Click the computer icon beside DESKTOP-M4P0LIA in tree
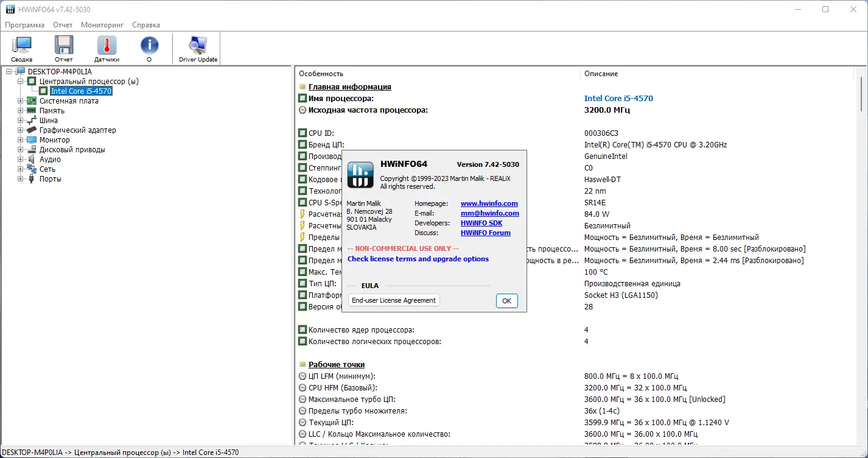The height and width of the screenshot is (458, 868). point(21,72)
